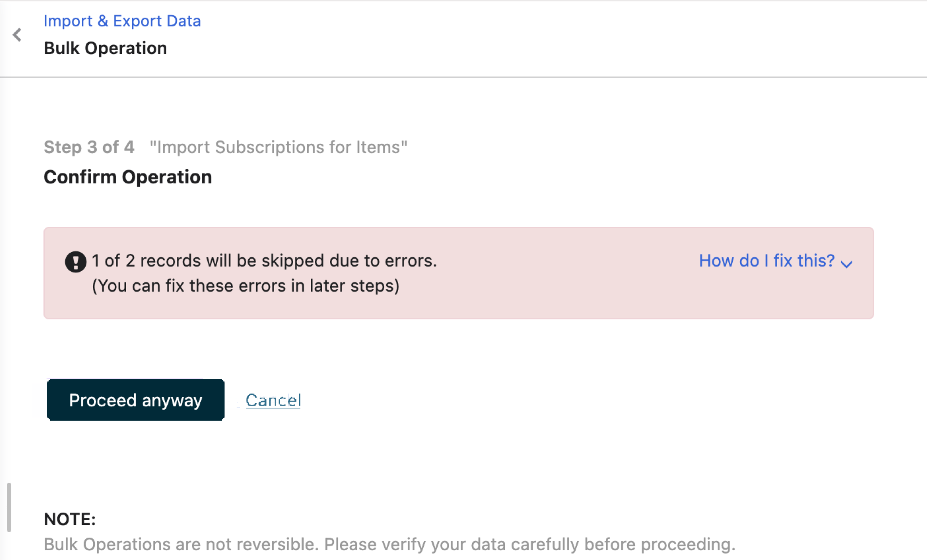Click the NOTE: label

point(70,519)
